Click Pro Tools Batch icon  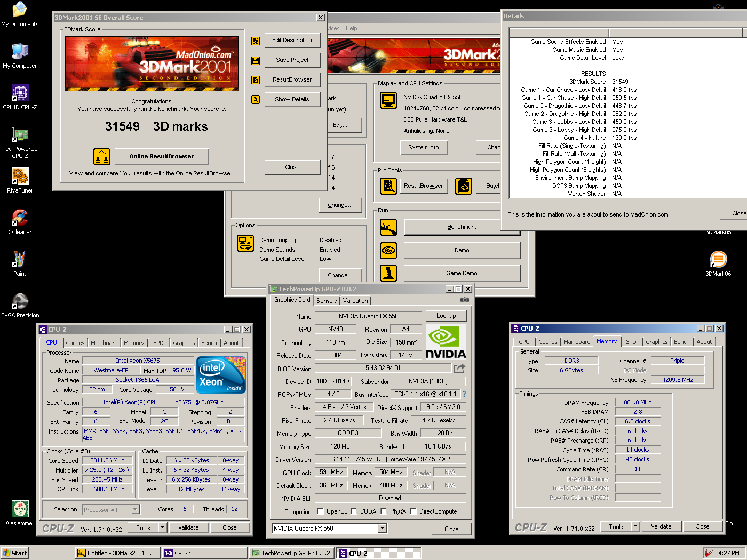464,186
